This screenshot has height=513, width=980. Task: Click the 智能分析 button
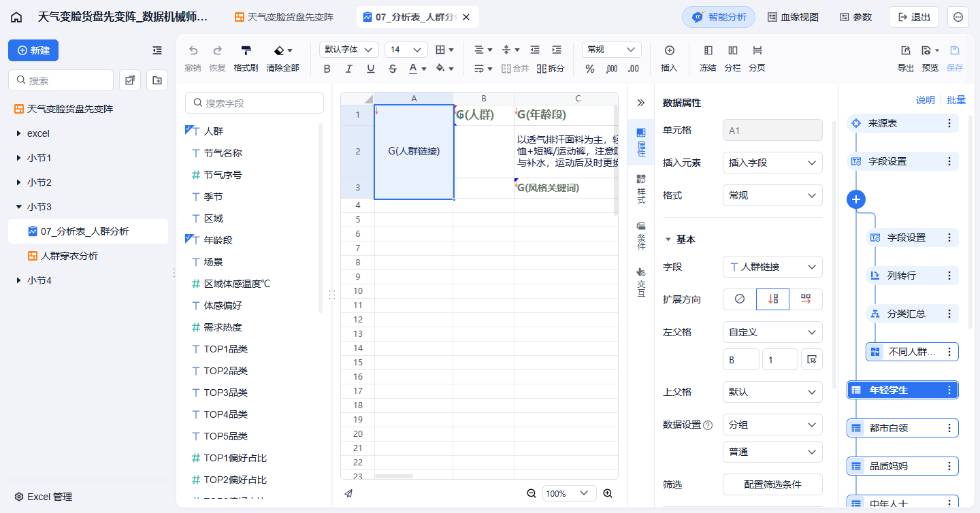coord(719,17)
